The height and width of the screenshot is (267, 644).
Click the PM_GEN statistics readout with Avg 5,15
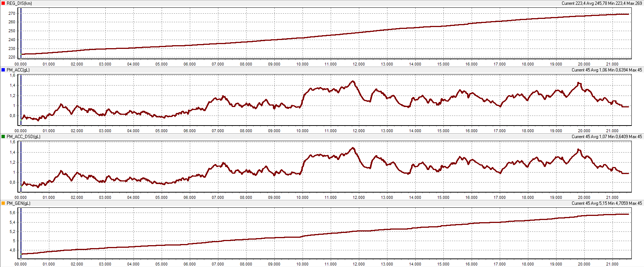(607, 203)
